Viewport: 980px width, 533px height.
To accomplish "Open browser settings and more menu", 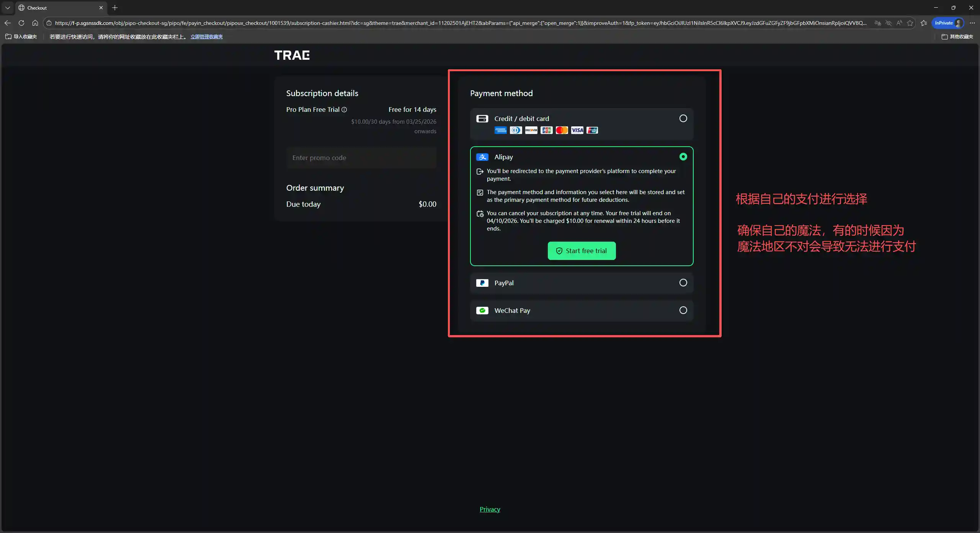I will point(972,23).
